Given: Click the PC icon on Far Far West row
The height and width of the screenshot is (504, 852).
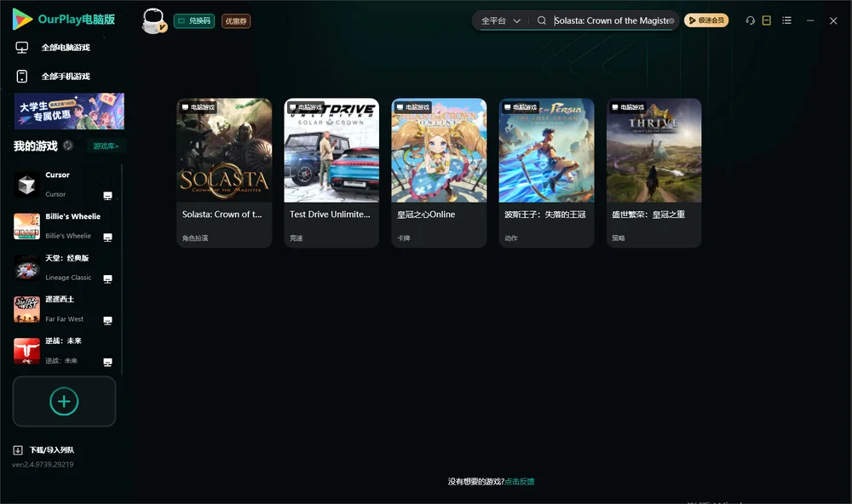Looking at the screenshot, I should [107, 320].
